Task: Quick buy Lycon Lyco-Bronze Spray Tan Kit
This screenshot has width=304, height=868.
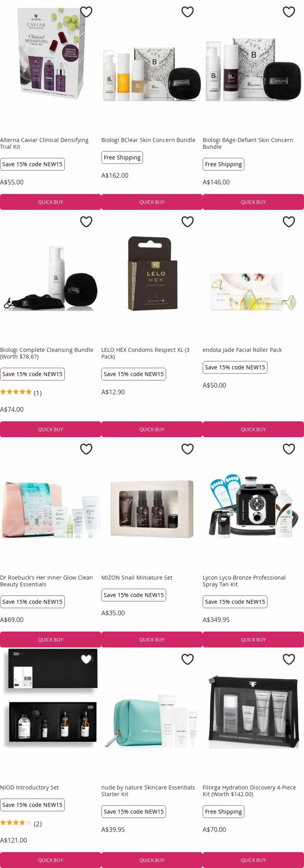Action: [x=253, y=639]
